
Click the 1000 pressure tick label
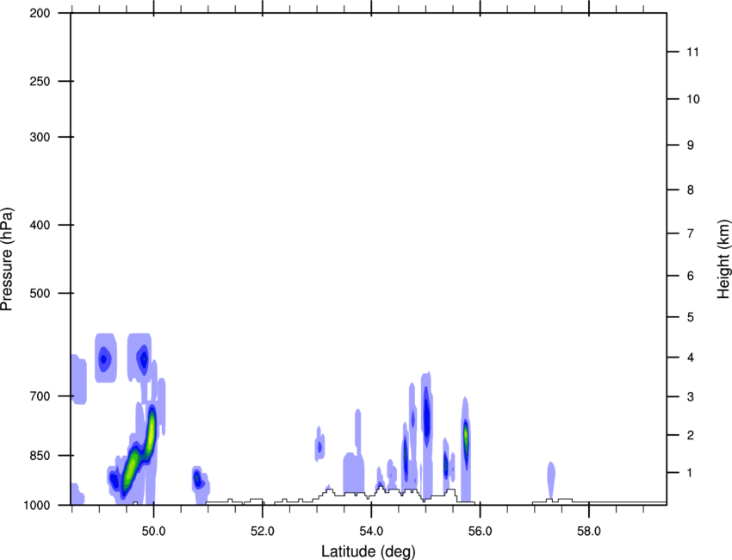point(37,505)
